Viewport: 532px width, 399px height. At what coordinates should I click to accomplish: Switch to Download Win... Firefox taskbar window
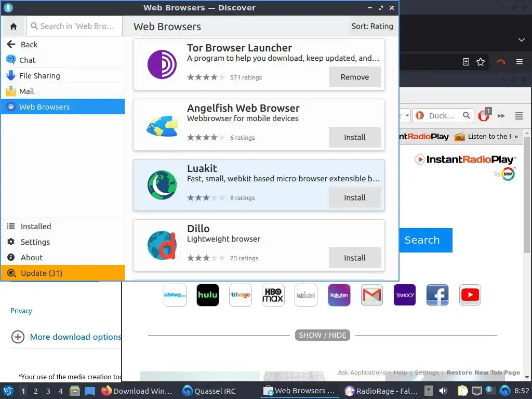(x=137, y=391)
